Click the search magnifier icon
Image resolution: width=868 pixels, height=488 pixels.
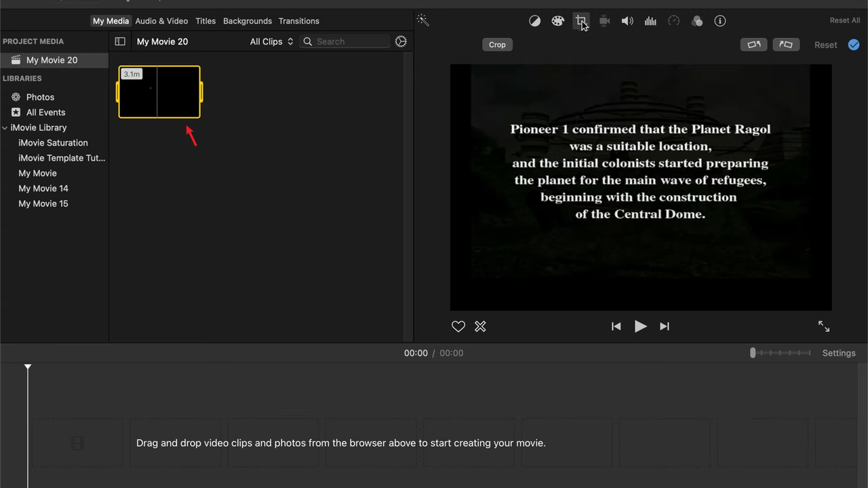pyautogui.click(x=308, y=41)
